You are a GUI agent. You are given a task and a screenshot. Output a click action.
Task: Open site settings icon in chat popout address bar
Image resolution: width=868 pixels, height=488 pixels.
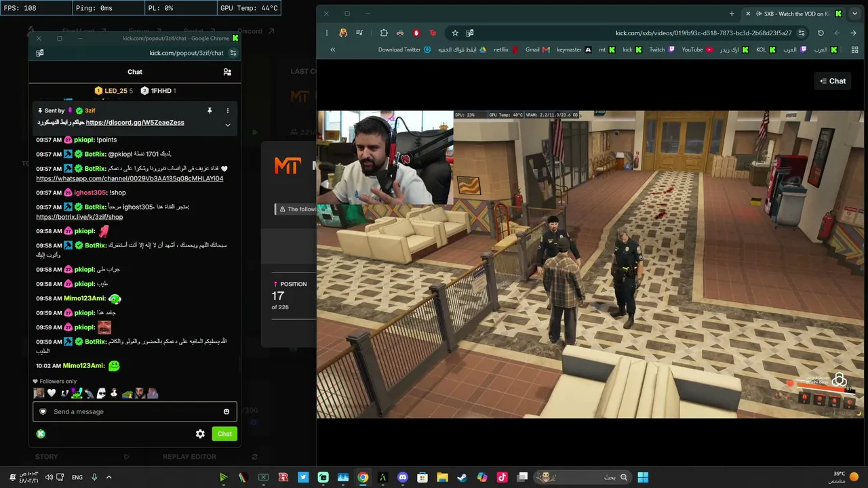[233, 53]
